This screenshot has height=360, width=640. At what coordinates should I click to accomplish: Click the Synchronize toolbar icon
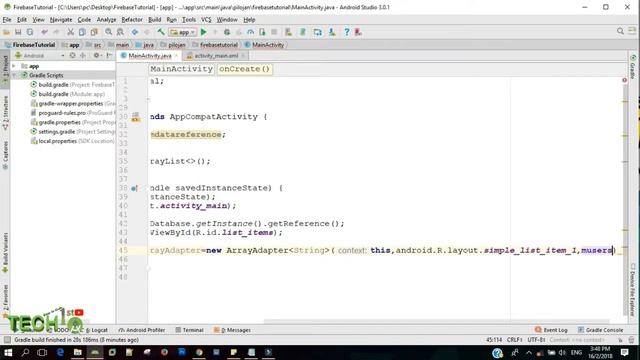click(30, 32)
